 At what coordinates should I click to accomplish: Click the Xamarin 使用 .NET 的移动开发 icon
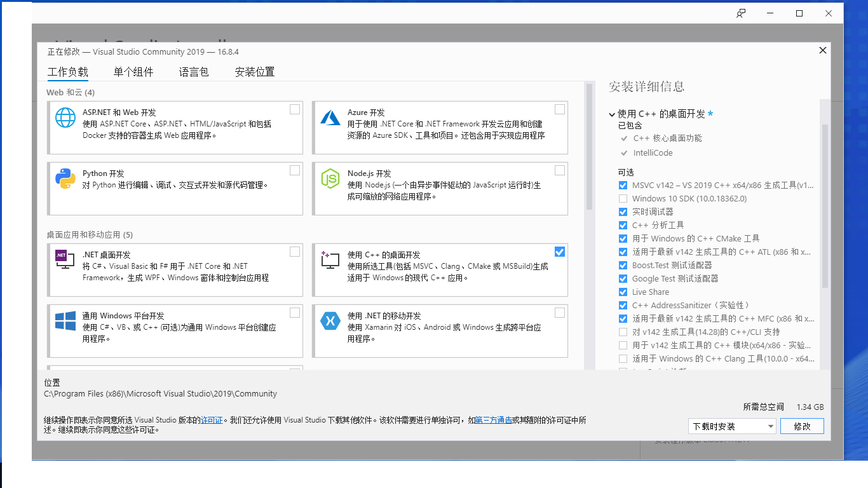[330, 322]
